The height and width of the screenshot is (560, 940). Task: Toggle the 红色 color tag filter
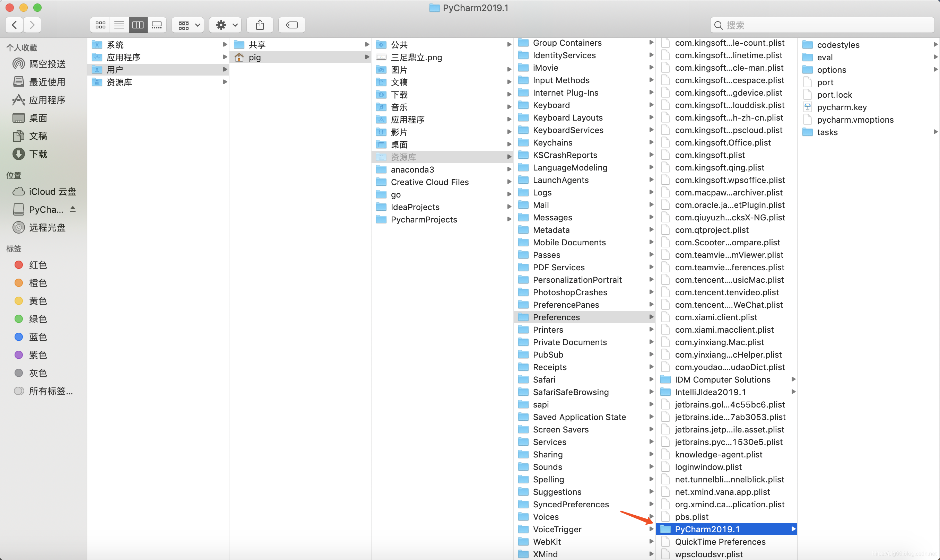point(39,265)
